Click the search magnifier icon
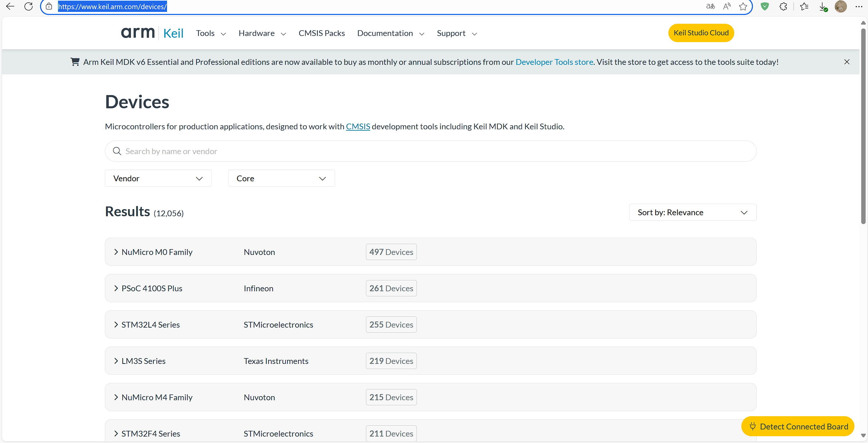 pyautogui.click(x=117, y=151)
